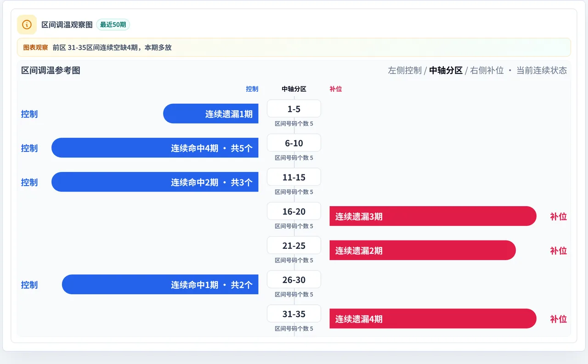Click the blue 控制 column header
Viewport: 588px width, 364px height.
252,89
